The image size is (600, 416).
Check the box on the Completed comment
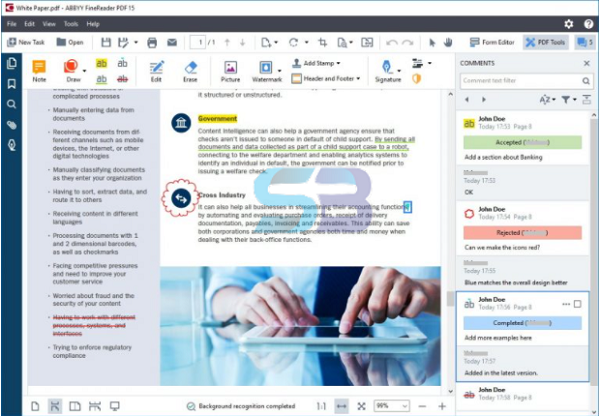coord(578,304)
